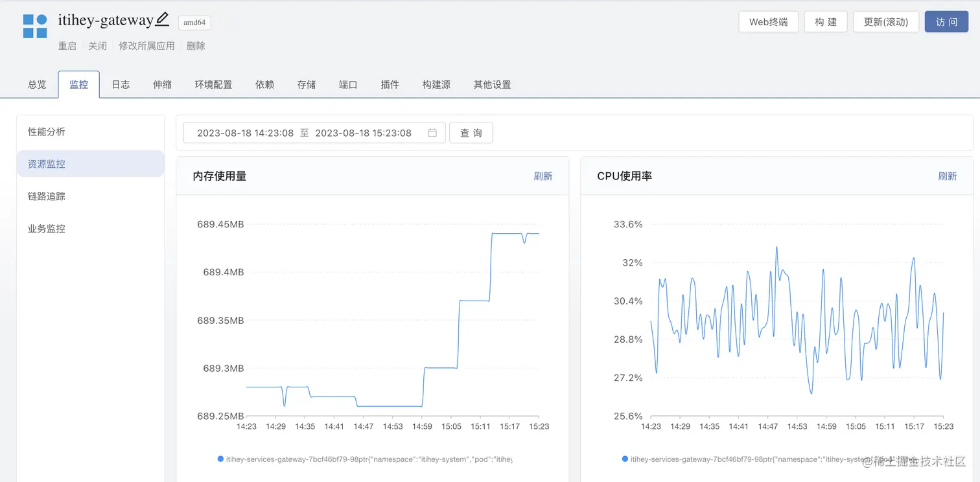Open the Web终端 terminal
The image size is (980, 482).
click(769, 22)
